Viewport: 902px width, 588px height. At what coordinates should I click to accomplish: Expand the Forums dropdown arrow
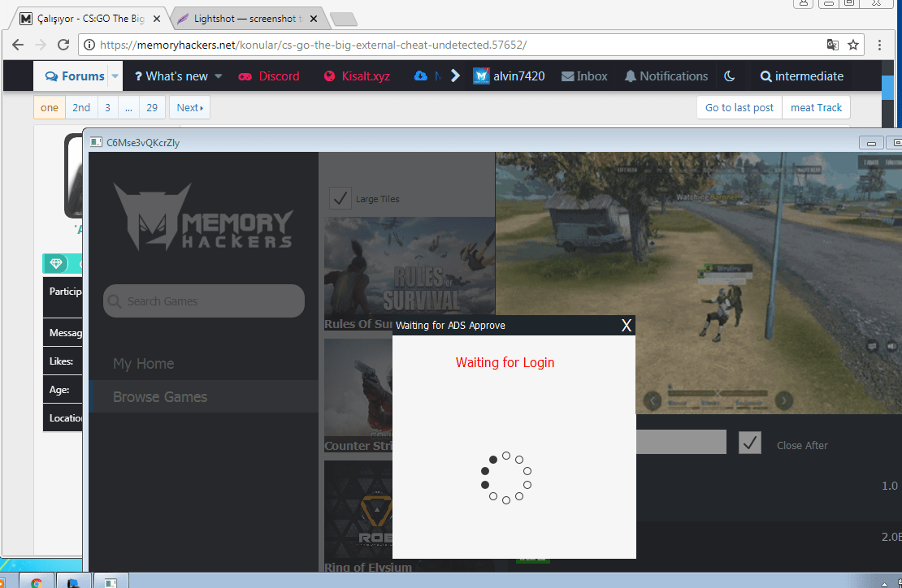(x=115, y=76)
